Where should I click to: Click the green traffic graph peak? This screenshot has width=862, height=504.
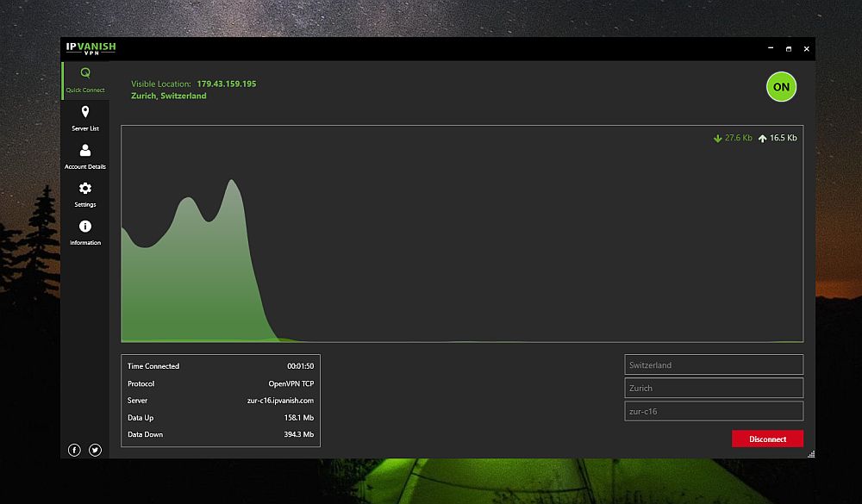coord(231,182)
